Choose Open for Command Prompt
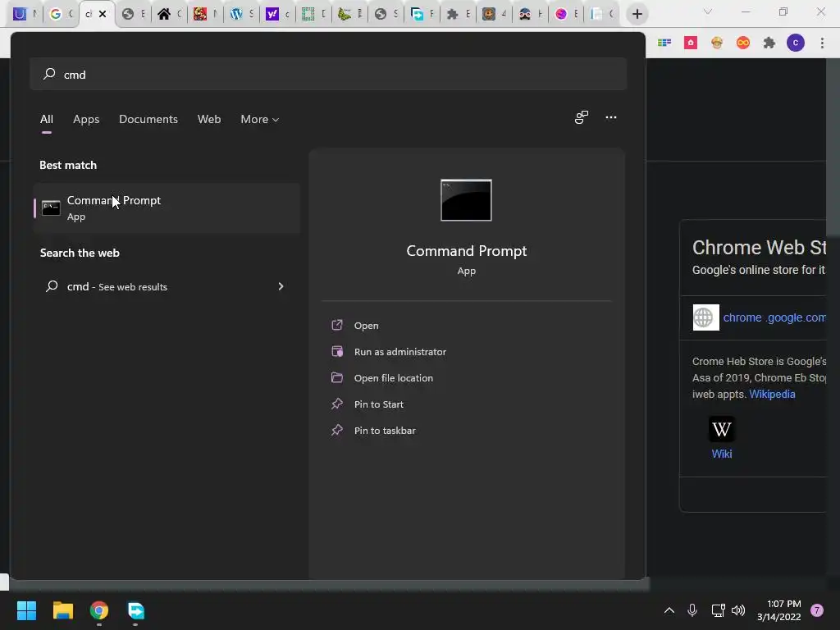 (366, 325)
